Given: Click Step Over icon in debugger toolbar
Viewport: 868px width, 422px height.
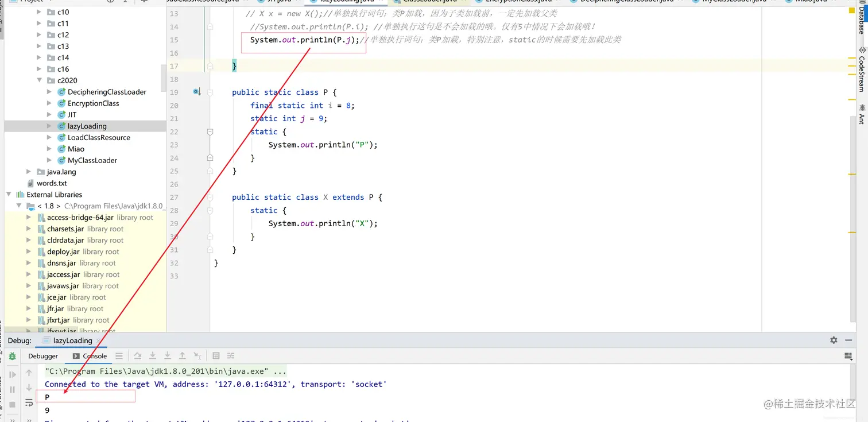Looking at the screenshot, I should (138, 356).
